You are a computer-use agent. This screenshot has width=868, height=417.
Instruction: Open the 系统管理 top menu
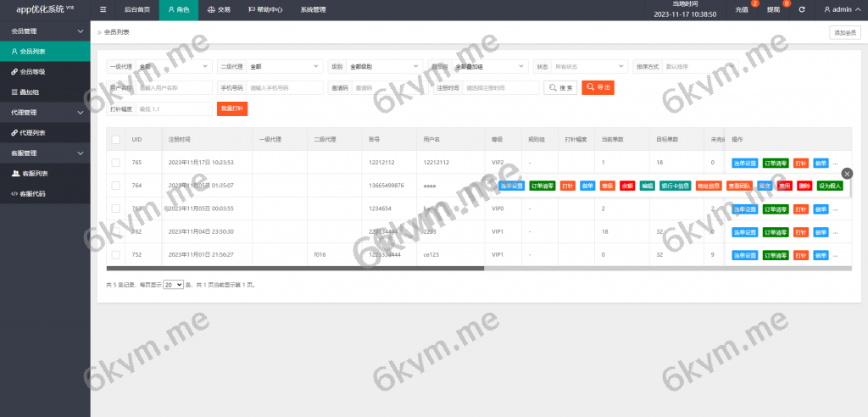click(313, 10)
